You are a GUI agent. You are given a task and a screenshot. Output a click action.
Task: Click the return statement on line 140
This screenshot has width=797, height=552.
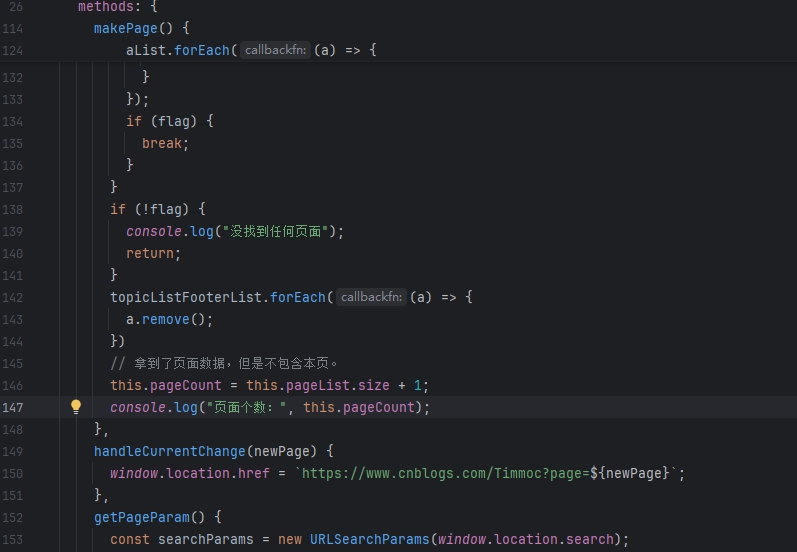tap(154, 253)
